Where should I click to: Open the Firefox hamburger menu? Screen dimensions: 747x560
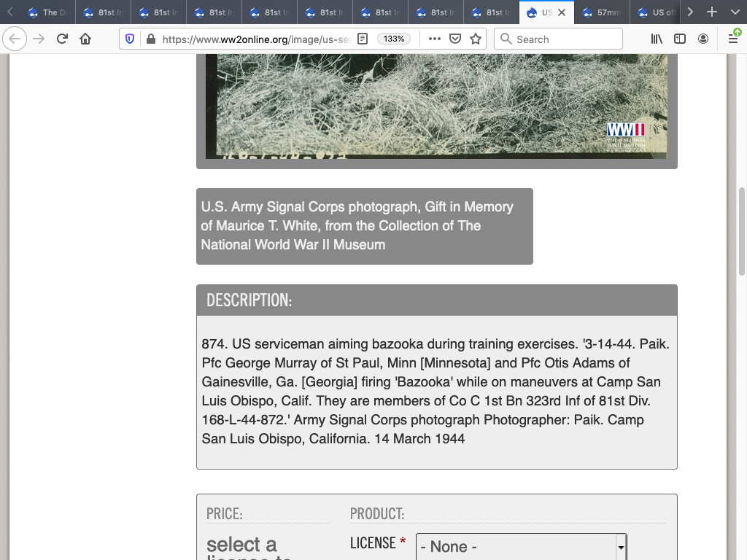coord(733,39)
